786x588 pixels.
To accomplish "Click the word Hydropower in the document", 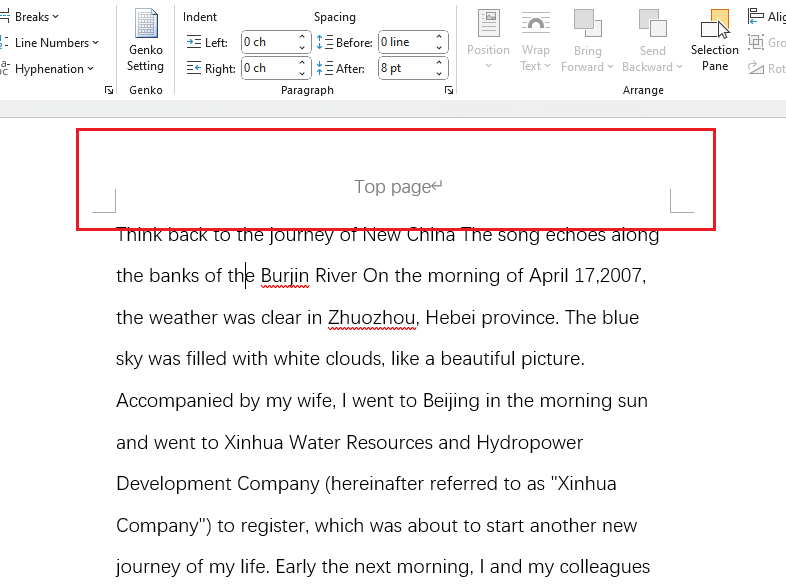I will [x=530, y=443].
